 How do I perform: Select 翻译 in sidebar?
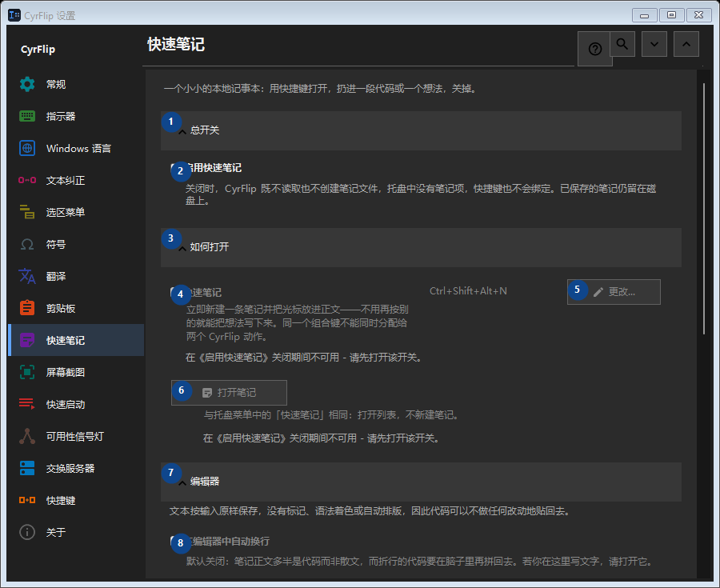pyautogui.click(x=76, y=276)
